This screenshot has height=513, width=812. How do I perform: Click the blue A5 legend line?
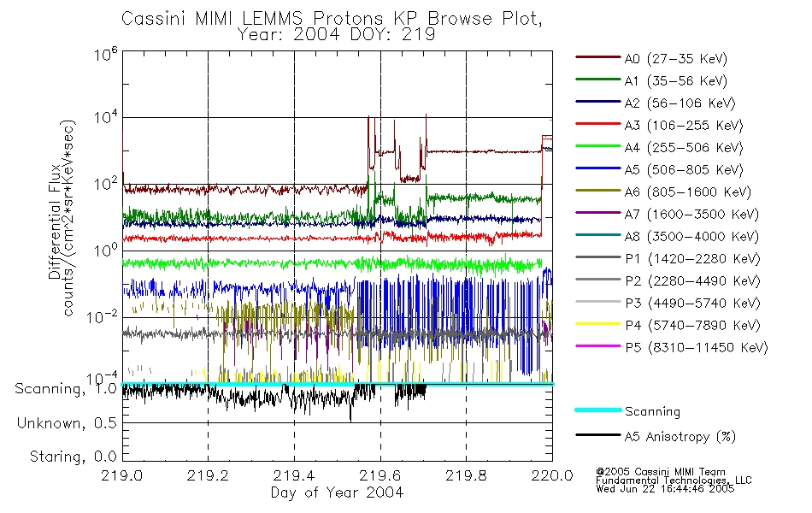(598, 168)
